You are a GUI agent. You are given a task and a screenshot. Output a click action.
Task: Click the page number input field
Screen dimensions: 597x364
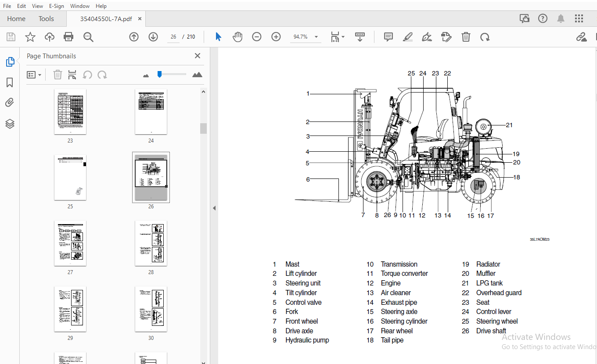173,37
